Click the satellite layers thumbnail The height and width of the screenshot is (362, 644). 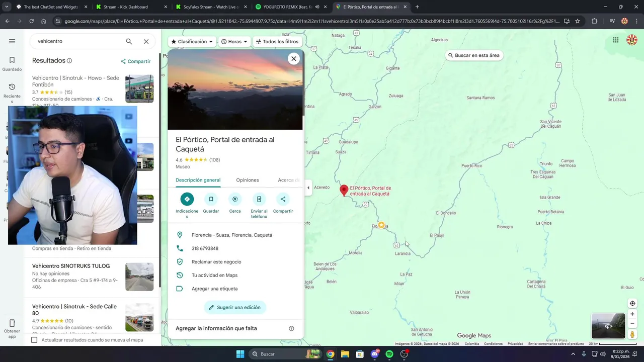(608, 326)
